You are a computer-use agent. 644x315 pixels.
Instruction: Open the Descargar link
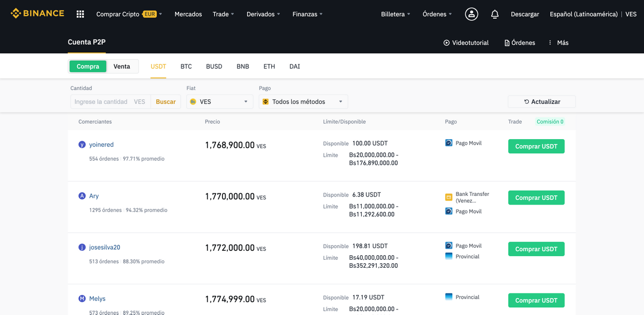coord(525,14)
